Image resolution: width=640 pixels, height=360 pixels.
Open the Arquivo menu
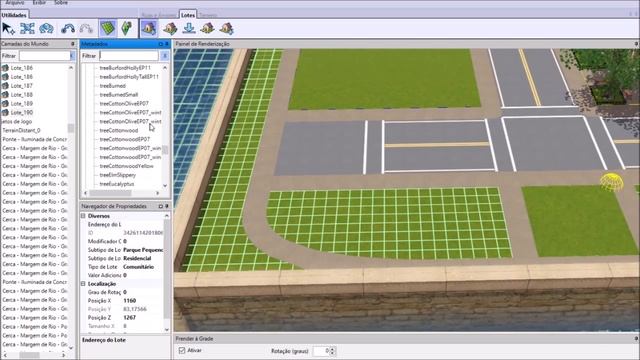(15, 2)
